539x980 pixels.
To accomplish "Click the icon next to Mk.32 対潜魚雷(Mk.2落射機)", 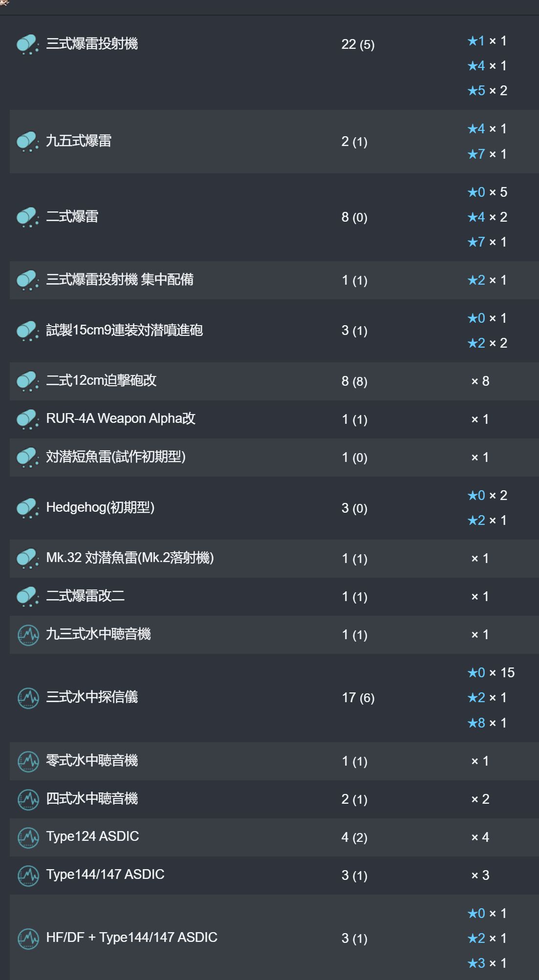I will (x=28, y=558).
